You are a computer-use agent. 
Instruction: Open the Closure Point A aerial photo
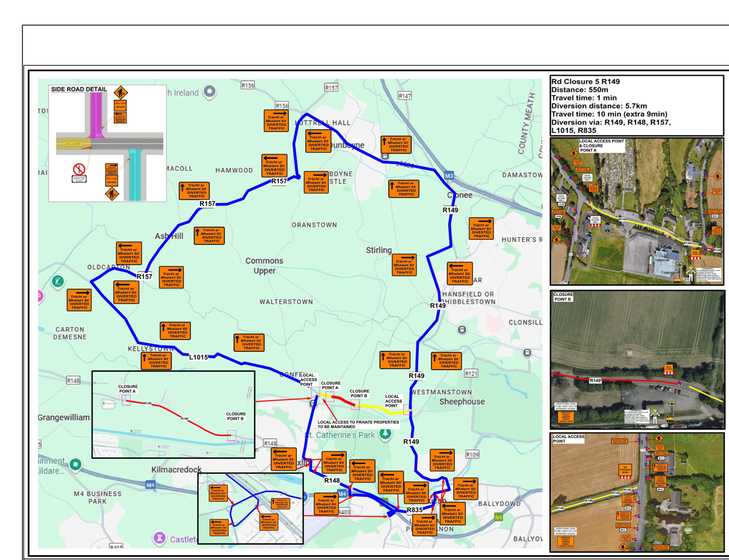[x=637, y=211]
